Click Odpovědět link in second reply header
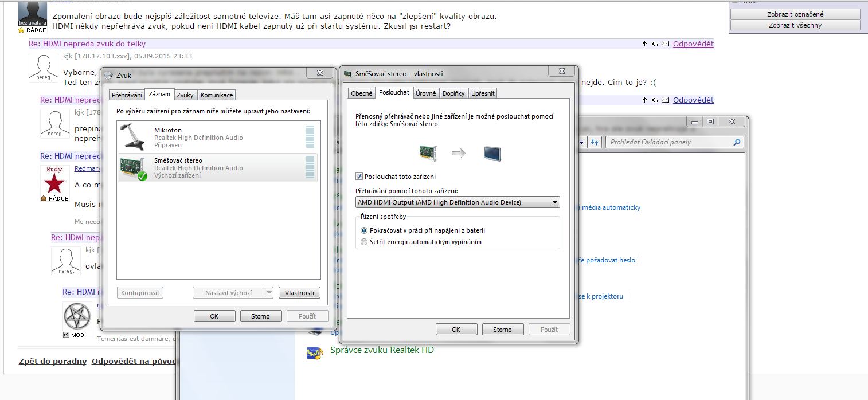868x400 pixels. 693,100
